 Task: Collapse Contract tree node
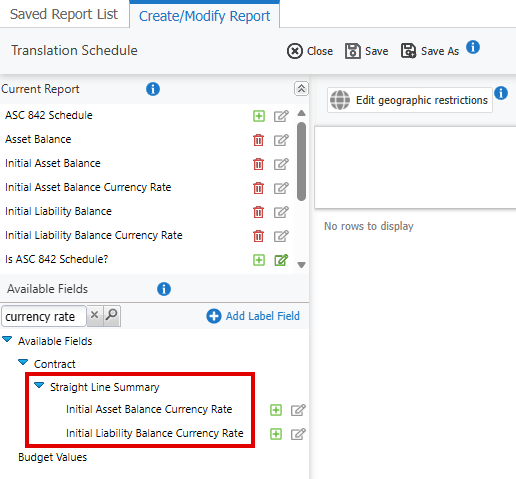(23, 362)
